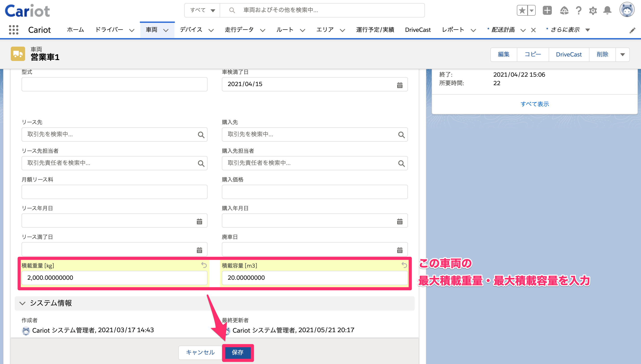The image size is (641, 364).
Task: Open the リース満了日 calendar picker
Action: pos(199,250)
